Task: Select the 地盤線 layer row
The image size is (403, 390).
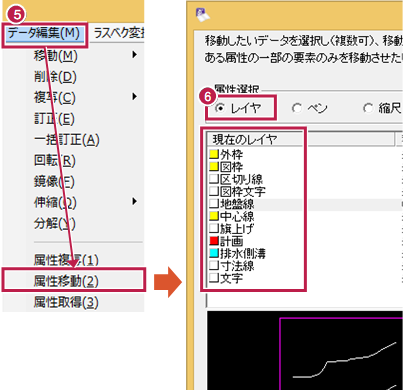Action: coord(255,204)
